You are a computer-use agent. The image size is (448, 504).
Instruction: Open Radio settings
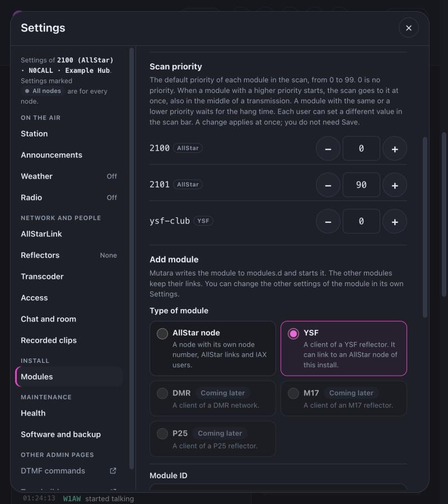(69, 197)
